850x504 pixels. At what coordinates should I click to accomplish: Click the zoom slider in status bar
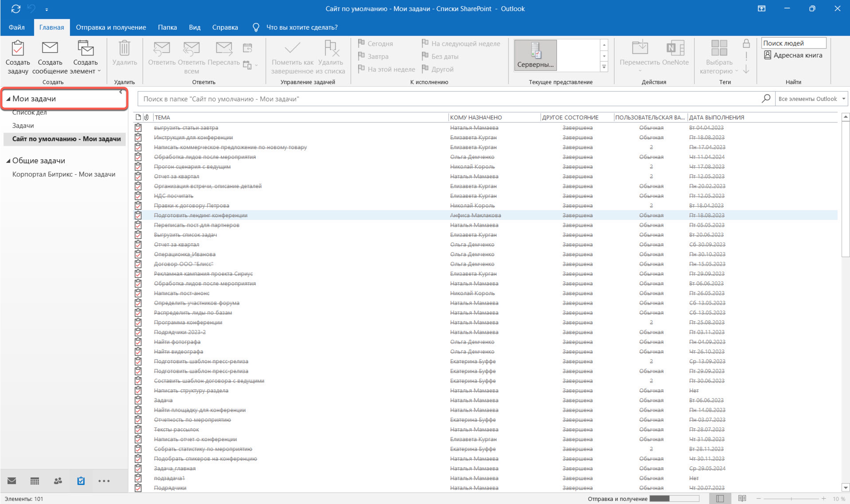(x=791, y=498)
